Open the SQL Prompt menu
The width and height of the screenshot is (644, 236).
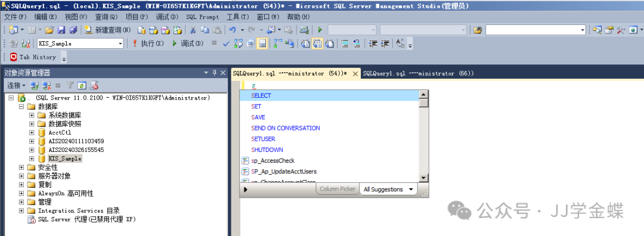click(x=203, y=17)
